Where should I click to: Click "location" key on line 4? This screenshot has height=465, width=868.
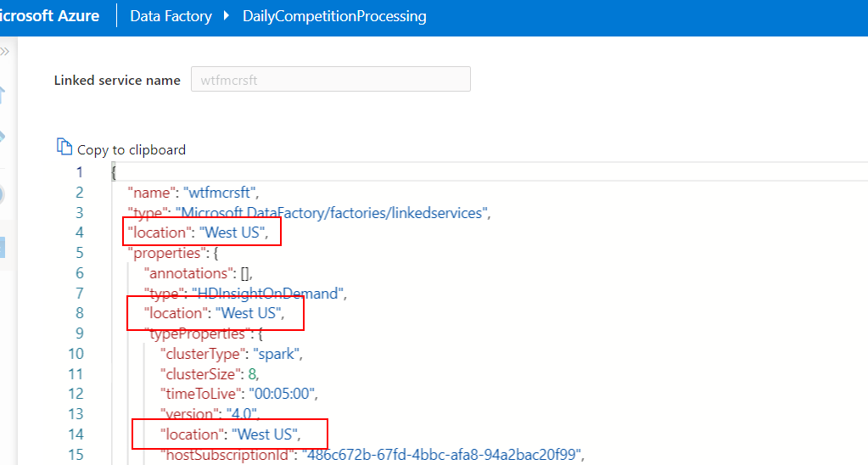[158, 232]
